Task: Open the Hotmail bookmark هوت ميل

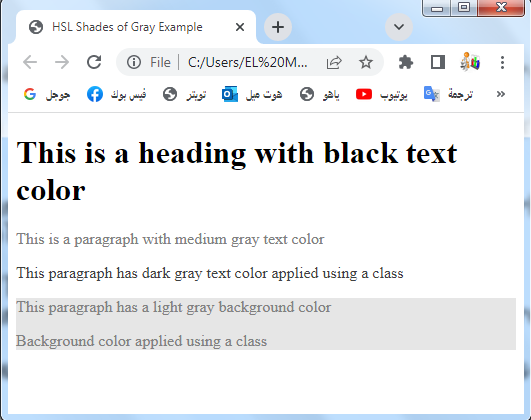Action: (252, 94)
